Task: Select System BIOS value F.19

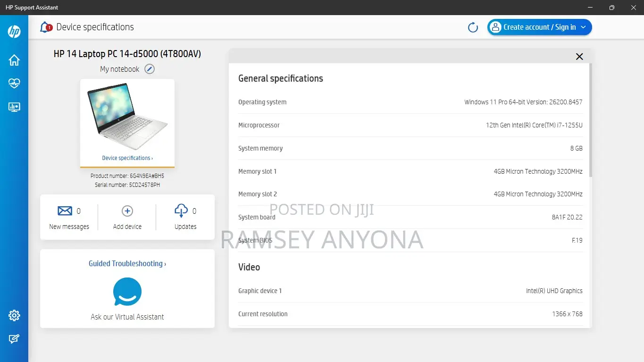Action: [x=577, y=240]
